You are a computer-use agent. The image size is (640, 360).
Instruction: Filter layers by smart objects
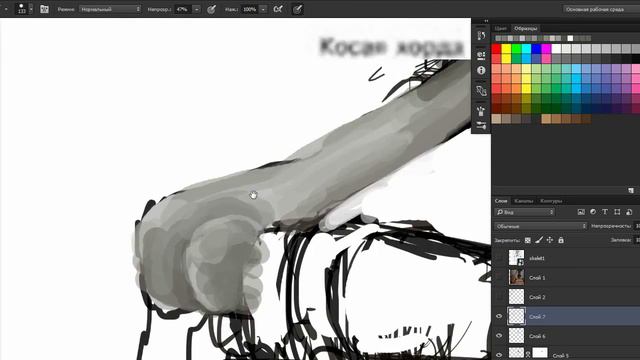(x=629, y=212)
